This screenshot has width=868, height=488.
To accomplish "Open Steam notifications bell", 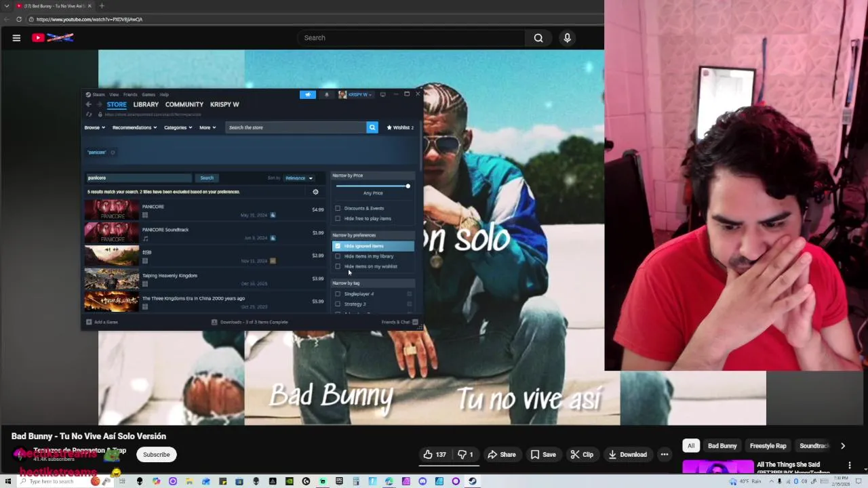I will (326, 94).
